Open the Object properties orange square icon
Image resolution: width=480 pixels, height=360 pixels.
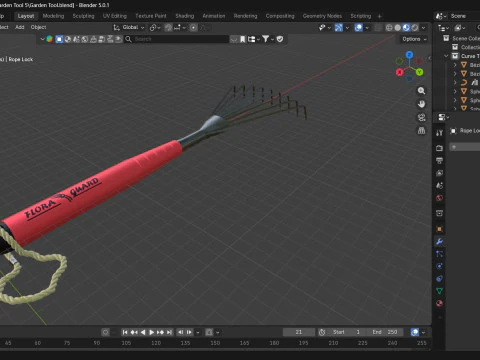tap(439, 229)
